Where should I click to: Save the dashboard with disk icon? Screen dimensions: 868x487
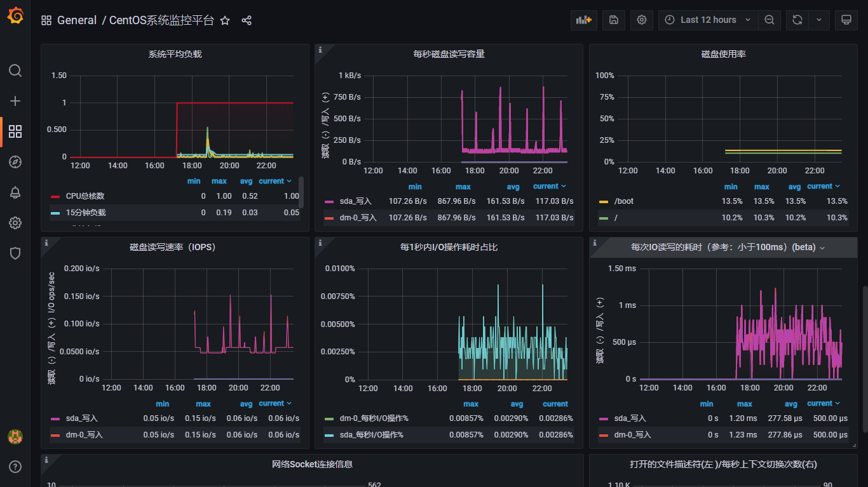[x=614, y=20]
